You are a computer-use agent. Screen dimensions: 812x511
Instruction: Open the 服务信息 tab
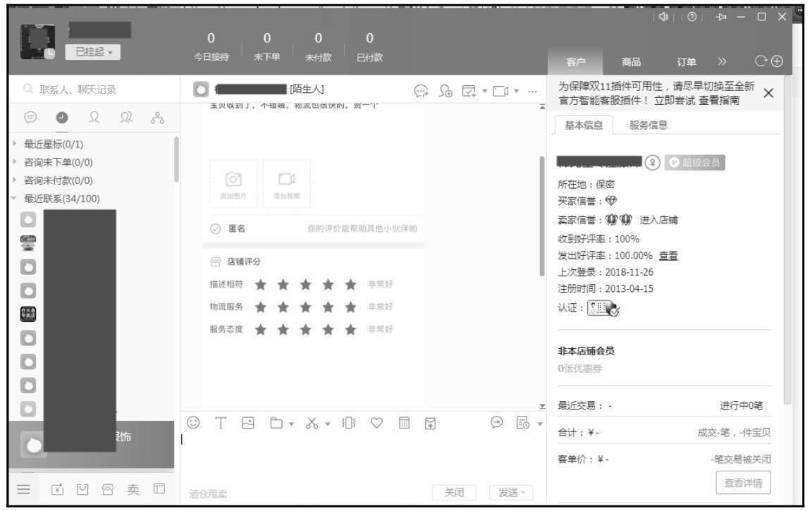(x=648, y=125)
